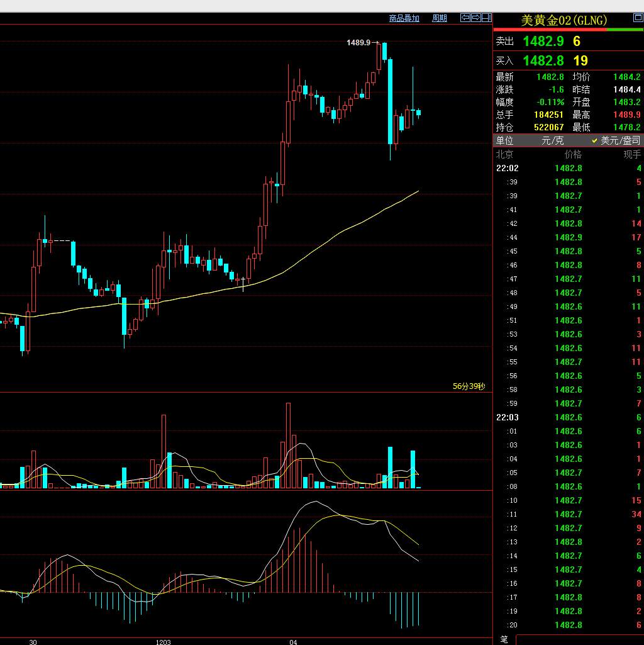This screenshot has height=645, width=644.
Task: Click the 现手 column header
Action: click(632, 154)
